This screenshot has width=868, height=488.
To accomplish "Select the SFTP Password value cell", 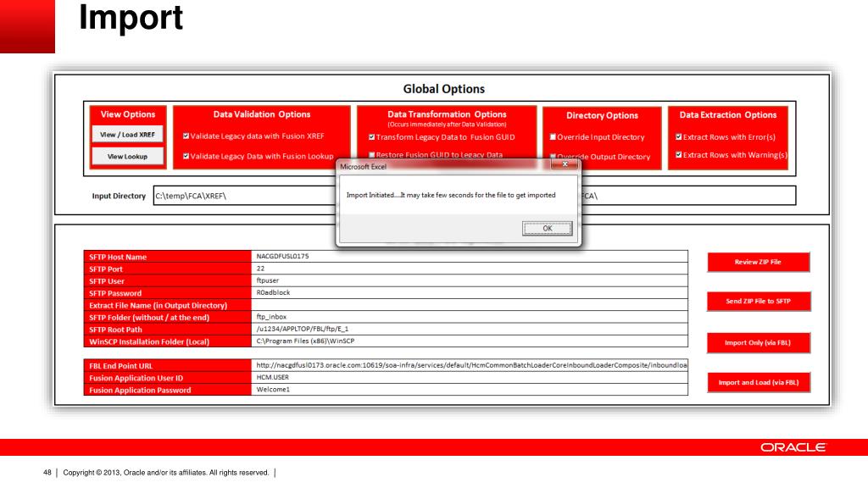I will [470, 292].
